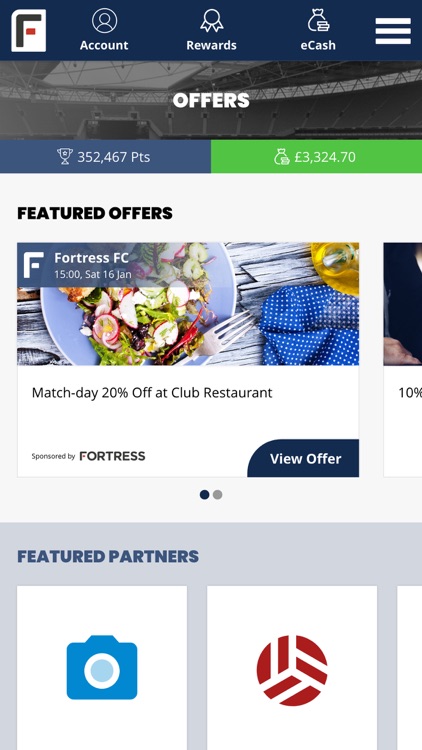The width and height of the screenshot is (422, 750).
Task: Open Match-day 20% Off at Club Restaurant
Action: click(x=152, y=393)
